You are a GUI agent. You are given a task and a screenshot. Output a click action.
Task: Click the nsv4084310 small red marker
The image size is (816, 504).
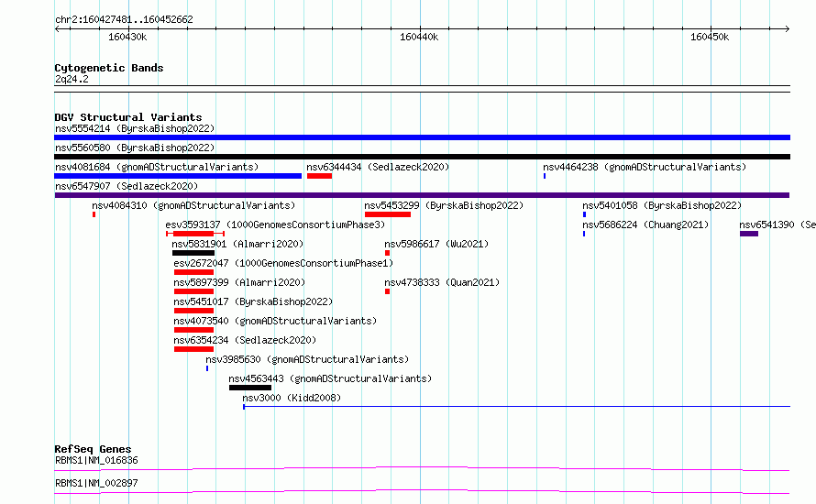[94, 214]
